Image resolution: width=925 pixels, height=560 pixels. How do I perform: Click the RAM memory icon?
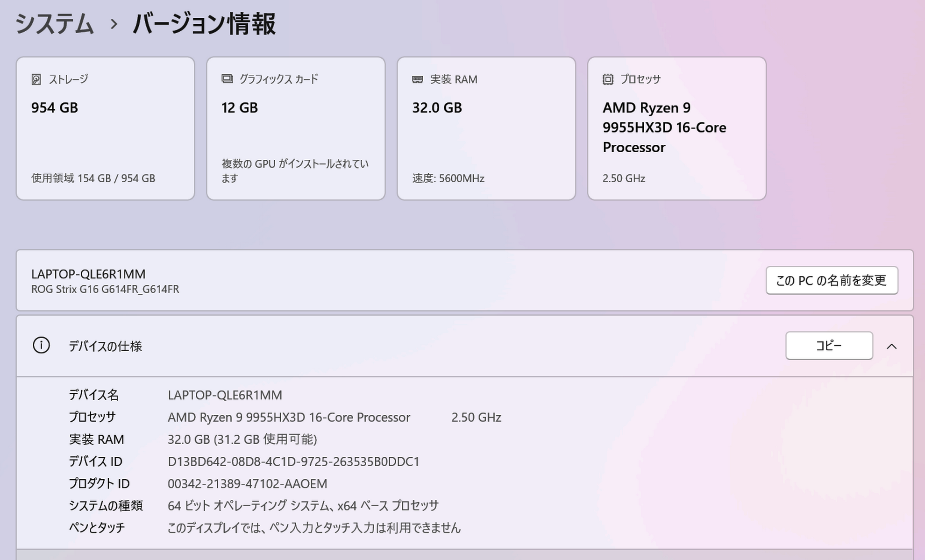pos(418,79)
